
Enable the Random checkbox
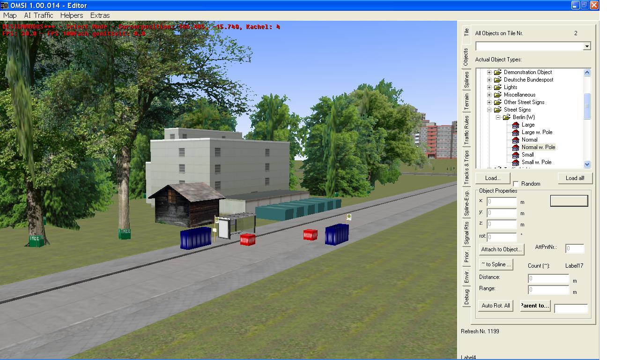coord(516,184)
